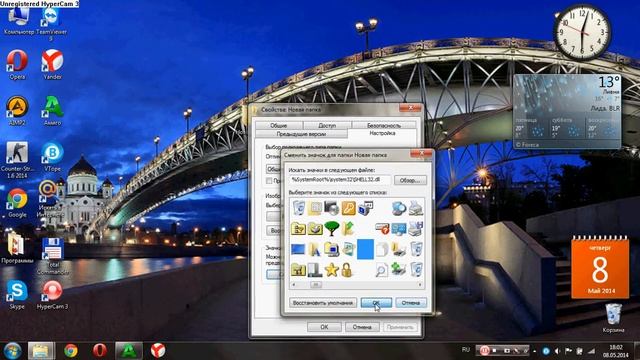Image resolution: width=640 pixels, height=360 pixels.
Task: Select the golden padlock icon
Action: coord(347,270)
